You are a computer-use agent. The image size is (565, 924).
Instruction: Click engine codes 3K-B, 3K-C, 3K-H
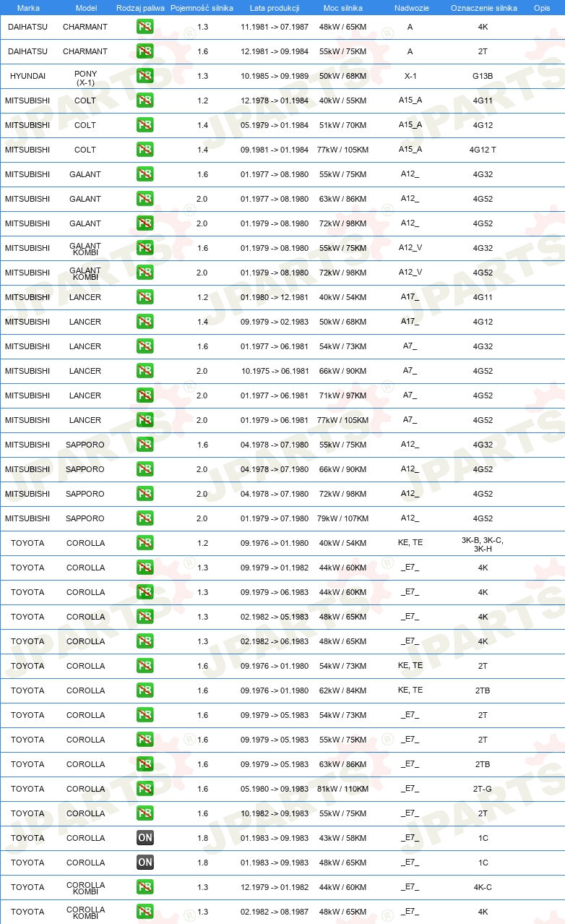(x=483, y=544)
